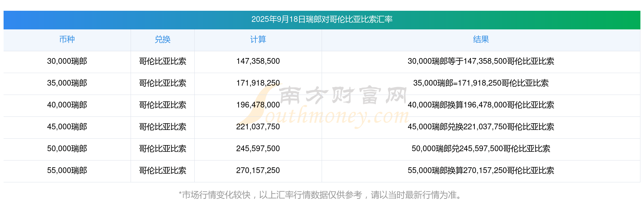The width and height of the screenshot is (644, 206).
Task: Click result 50,000瑞郎兑245,597,500哥伦比亚比索
Action: pyautogui.click(x=481, y=149)
